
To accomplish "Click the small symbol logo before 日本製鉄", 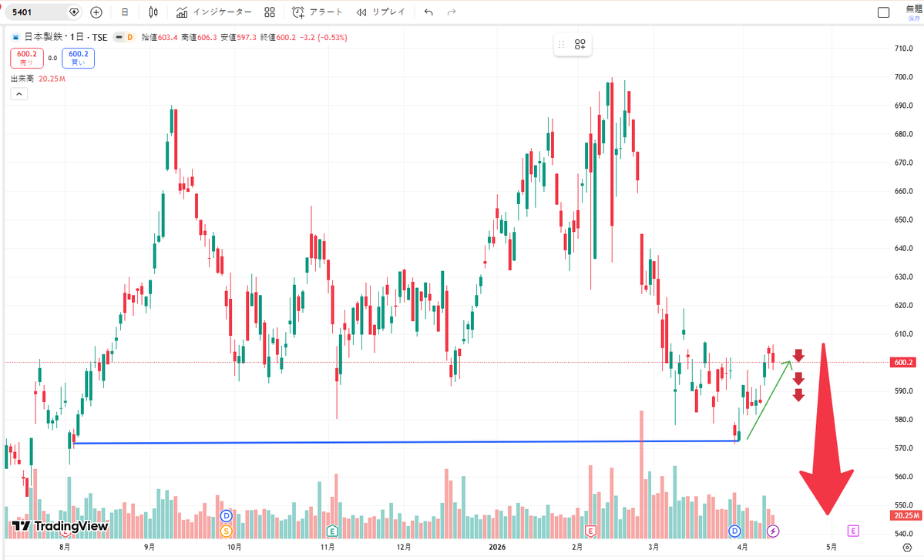I will pos(16,37).
